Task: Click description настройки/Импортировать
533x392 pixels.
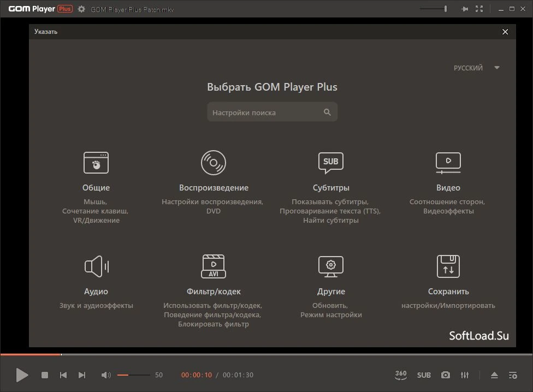Action: click(x=448, y=305)
